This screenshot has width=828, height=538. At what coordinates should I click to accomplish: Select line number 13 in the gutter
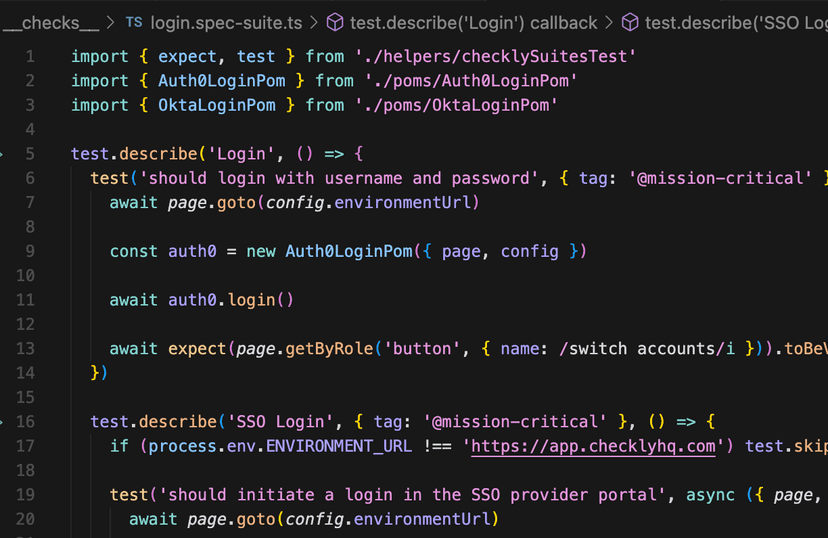[25, 348]
